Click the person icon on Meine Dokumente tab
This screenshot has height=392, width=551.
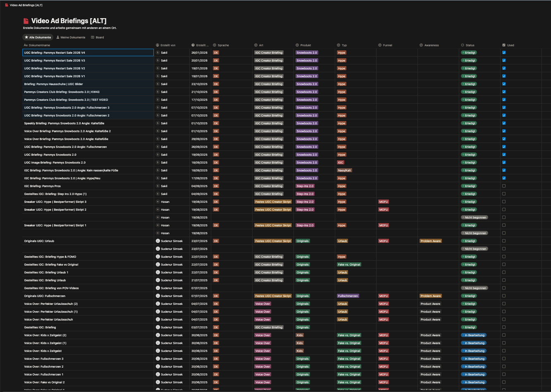click(58, 37)
